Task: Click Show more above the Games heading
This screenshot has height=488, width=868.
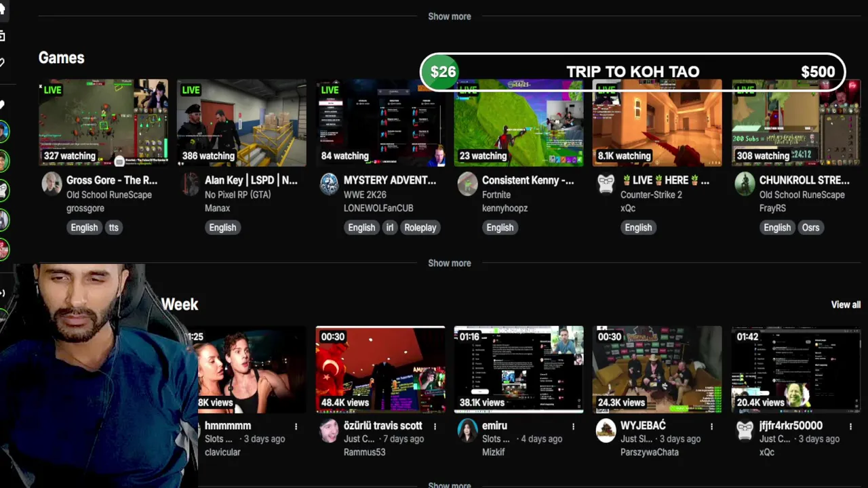Action: click(x=449, y=16)
